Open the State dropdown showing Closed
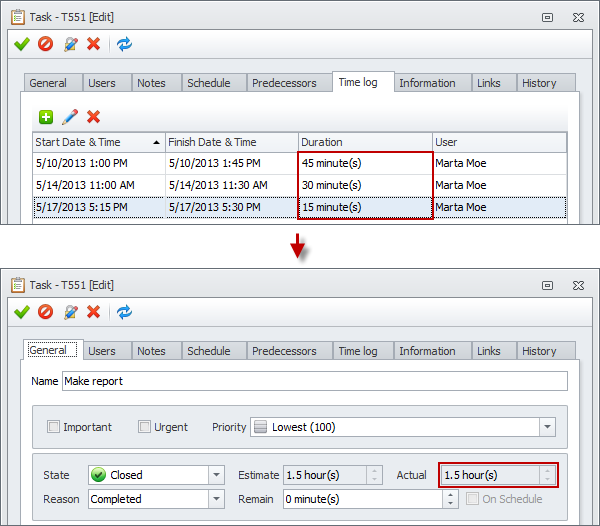Viewport: 600px width, 526px height. [216, 475]
